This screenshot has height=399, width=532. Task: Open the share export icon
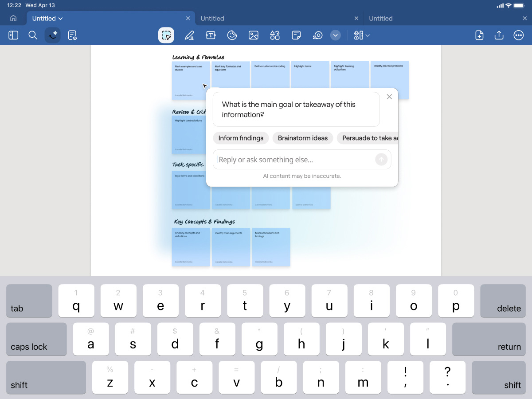coord(499,35)
